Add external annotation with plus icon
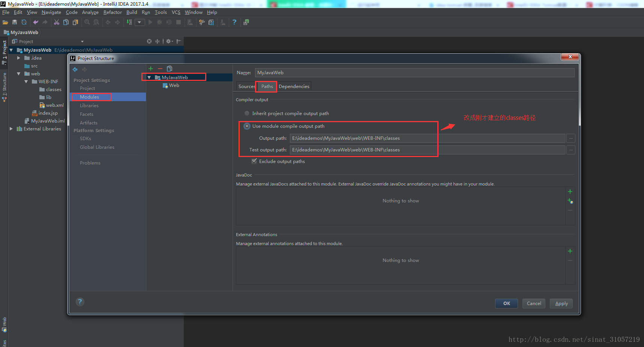Screen dimensions: 644x347 click(570, 251)
